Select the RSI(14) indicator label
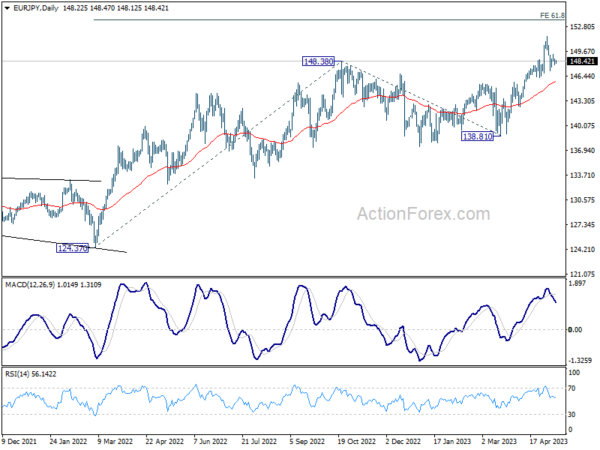Viewport: 600px width, 450px height. coord(17,374)
